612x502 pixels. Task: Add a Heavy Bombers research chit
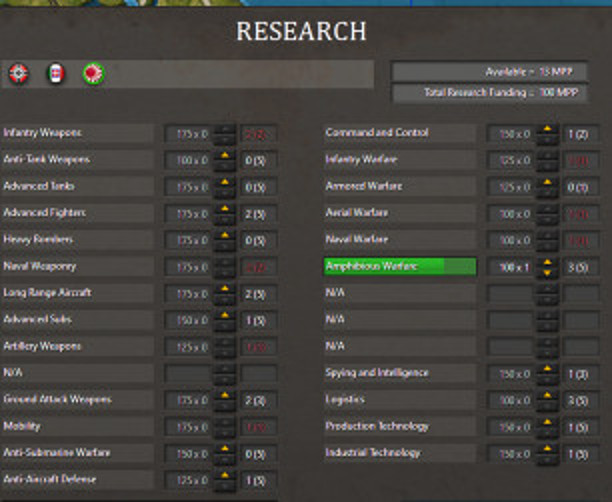click(225, 235)
